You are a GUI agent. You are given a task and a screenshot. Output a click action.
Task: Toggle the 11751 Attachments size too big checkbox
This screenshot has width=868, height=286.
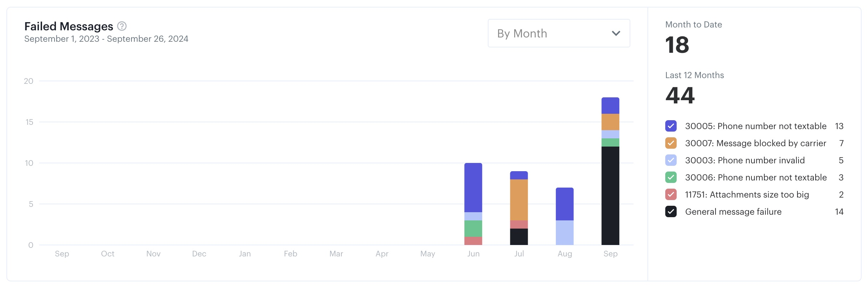coord(671,194)
